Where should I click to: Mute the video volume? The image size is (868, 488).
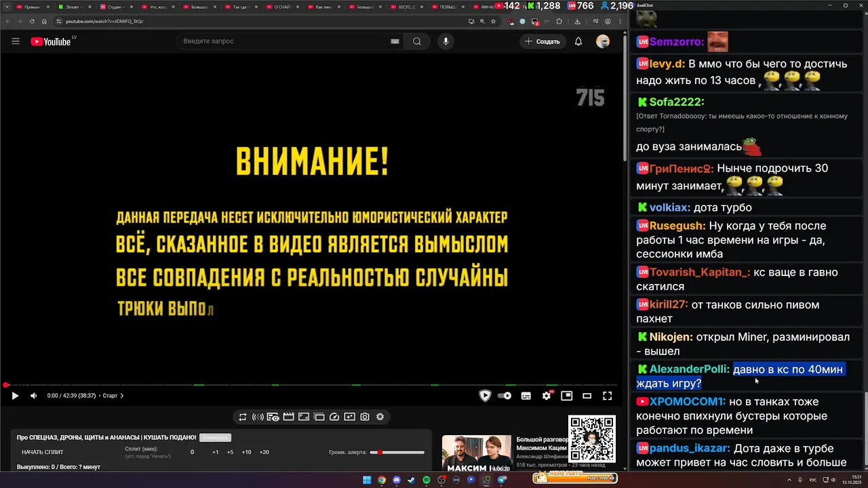(33, 396)
